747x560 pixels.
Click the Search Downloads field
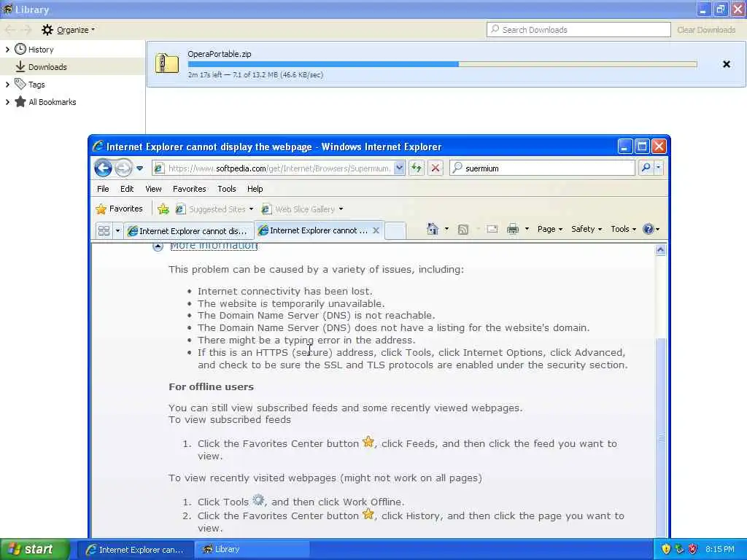click(578, 29)
